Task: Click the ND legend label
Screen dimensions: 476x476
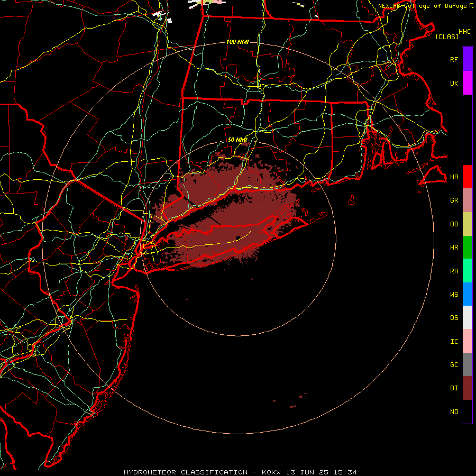Action: [454, 412]
